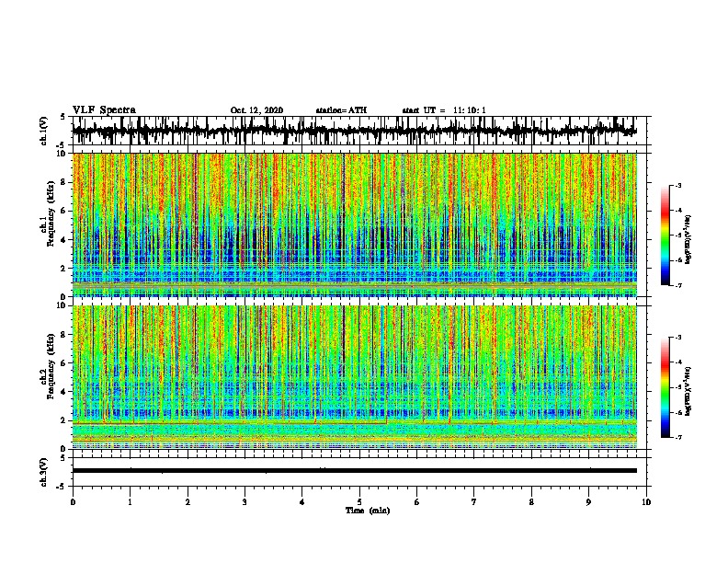Click time axis tick label "2"
The width and height of the screenshot is (728, 563).
point(188,502)
